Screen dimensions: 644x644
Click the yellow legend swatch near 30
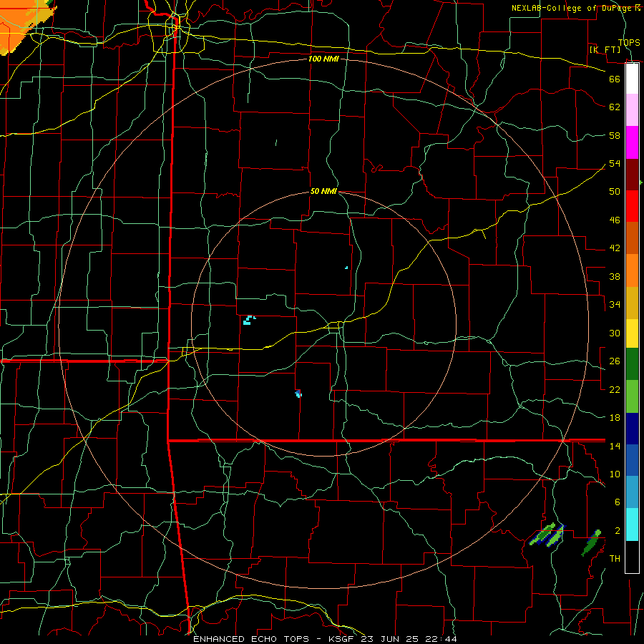pos(632,333)
